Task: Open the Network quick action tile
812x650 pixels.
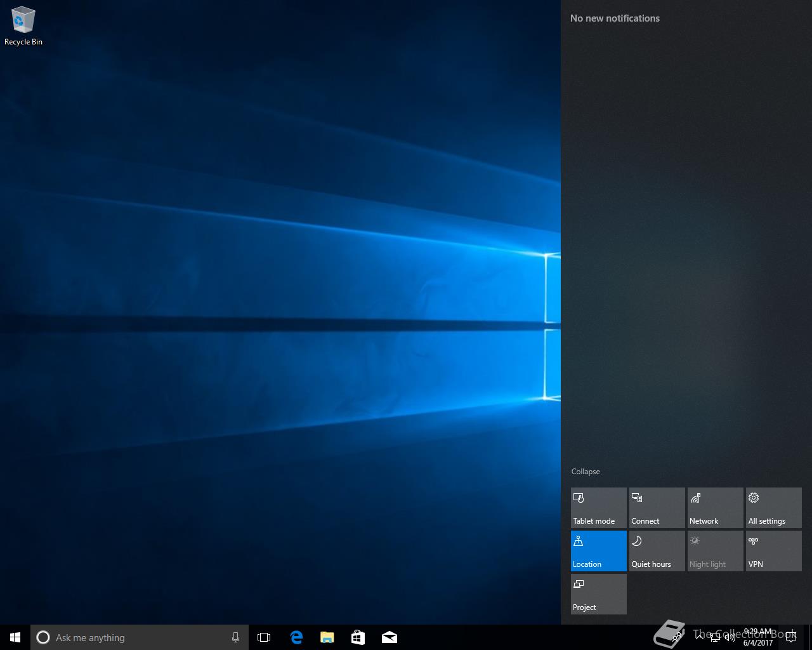Action: point(715,508)
